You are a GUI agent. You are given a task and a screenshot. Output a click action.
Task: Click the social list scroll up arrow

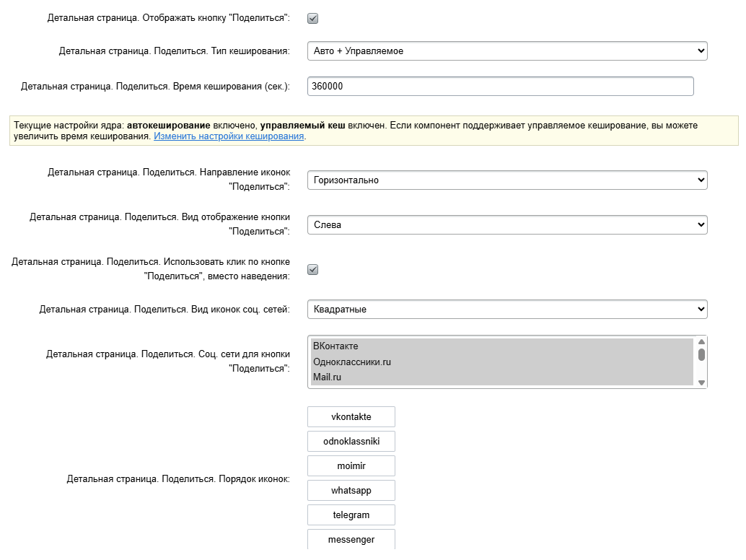701,342
